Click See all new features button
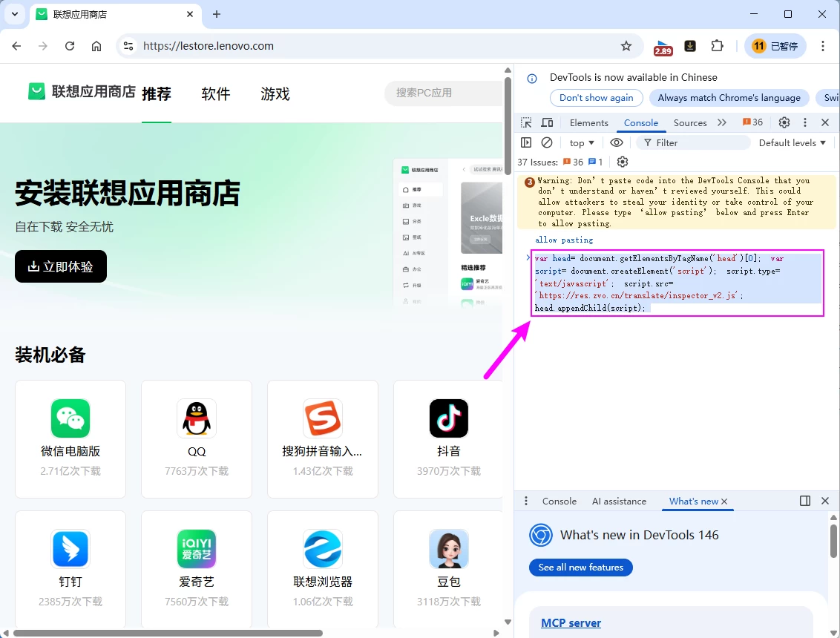Screen dimensions: 840x638 tap(581, 568)
